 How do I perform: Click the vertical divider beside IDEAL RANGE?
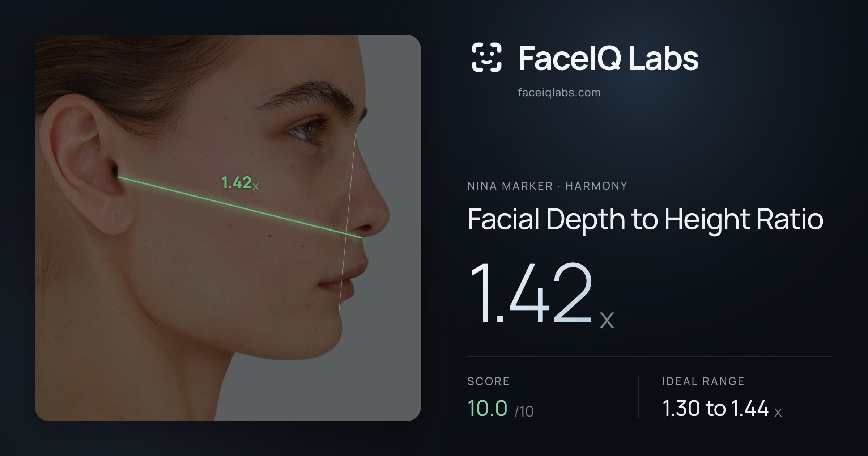(x=639, y=397)
